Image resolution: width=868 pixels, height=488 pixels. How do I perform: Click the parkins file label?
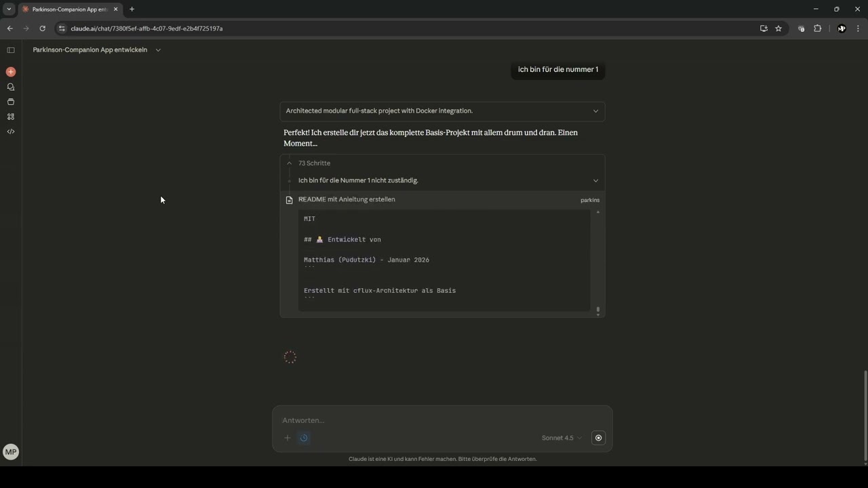pyautogui.click(x=590, y=200)
